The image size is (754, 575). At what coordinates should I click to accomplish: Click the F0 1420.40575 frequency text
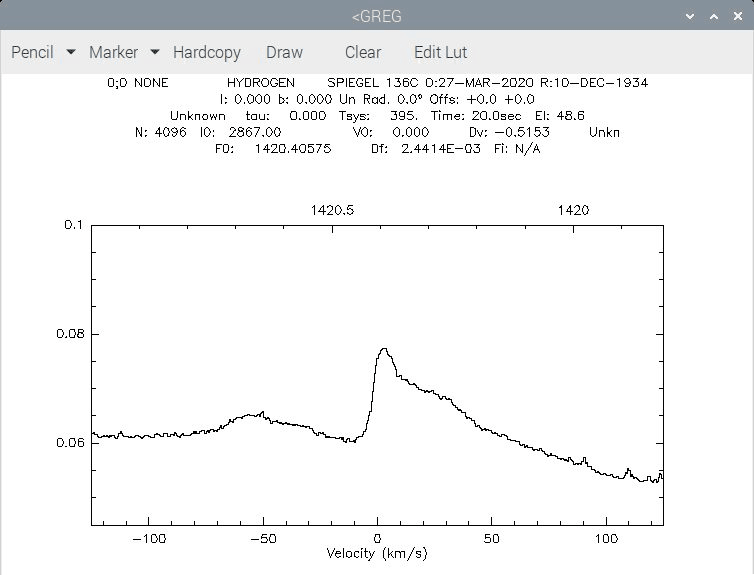click(x=273, y=149)
